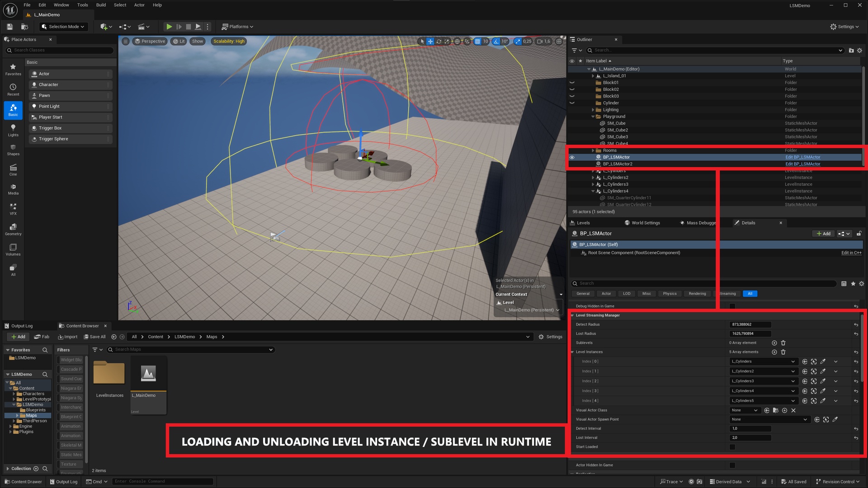Toggle the Details panel lock icon
The height and width of the screenshot is (488, 868).
pos(859,234)
